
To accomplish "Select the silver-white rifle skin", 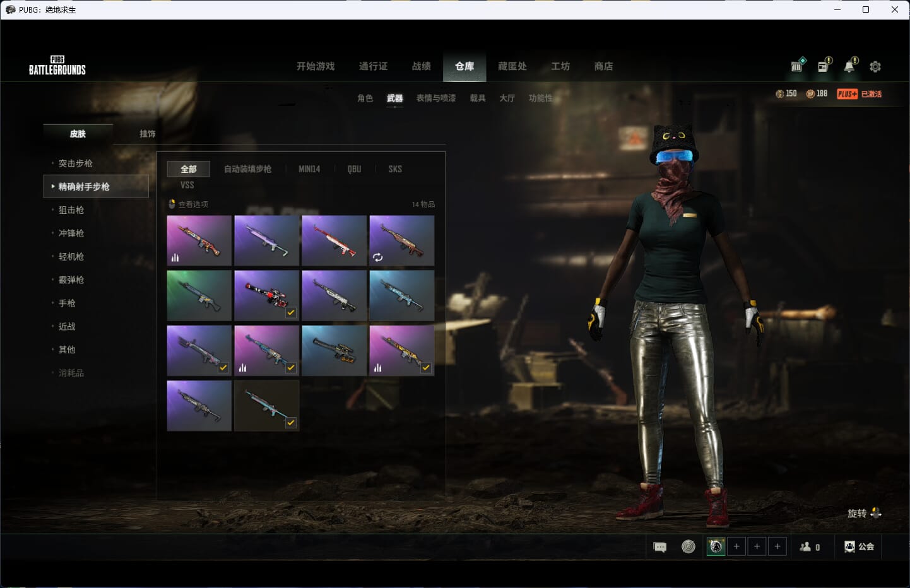I will (x=334, y=295).
